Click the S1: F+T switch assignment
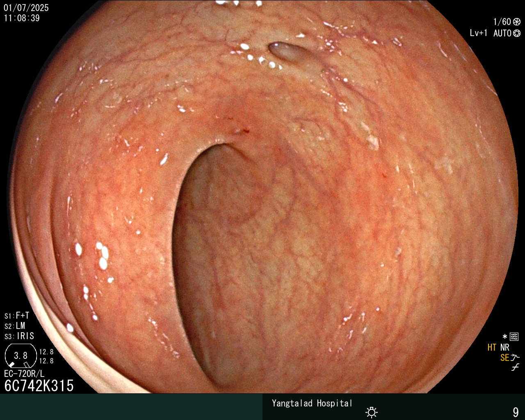The image size is (525, 420). click(x=17, y=316)
